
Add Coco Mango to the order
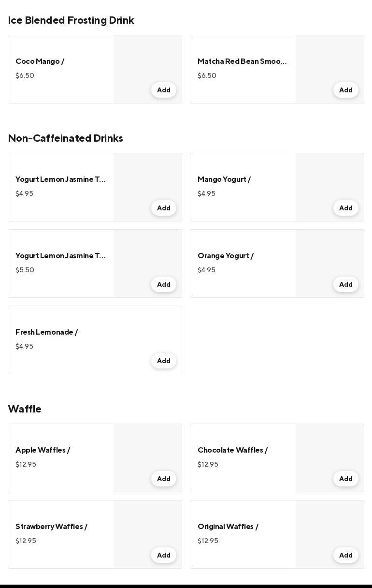coord(163,90)
